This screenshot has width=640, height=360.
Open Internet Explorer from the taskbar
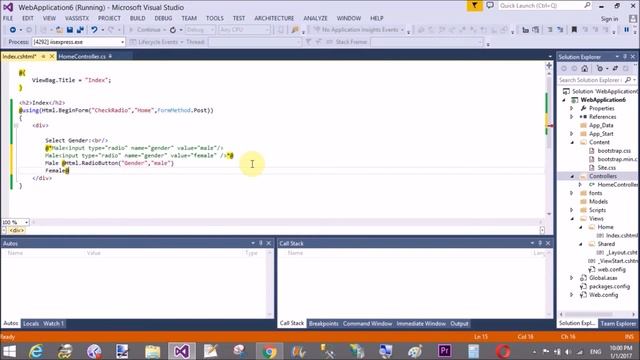[36, 351]
